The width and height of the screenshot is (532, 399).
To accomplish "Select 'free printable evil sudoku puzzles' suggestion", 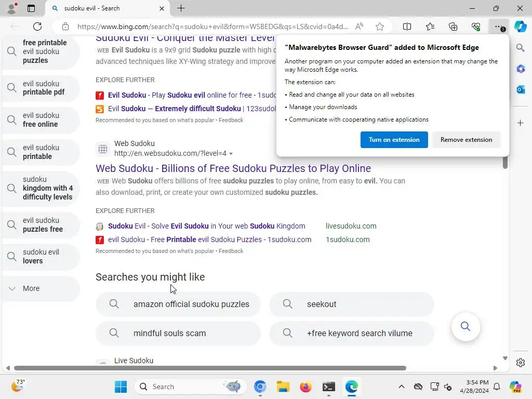I will [41, 51].
